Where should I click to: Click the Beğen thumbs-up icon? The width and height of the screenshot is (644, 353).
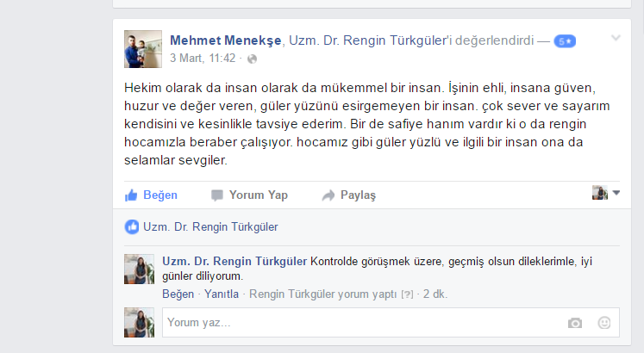click(131, 195)
